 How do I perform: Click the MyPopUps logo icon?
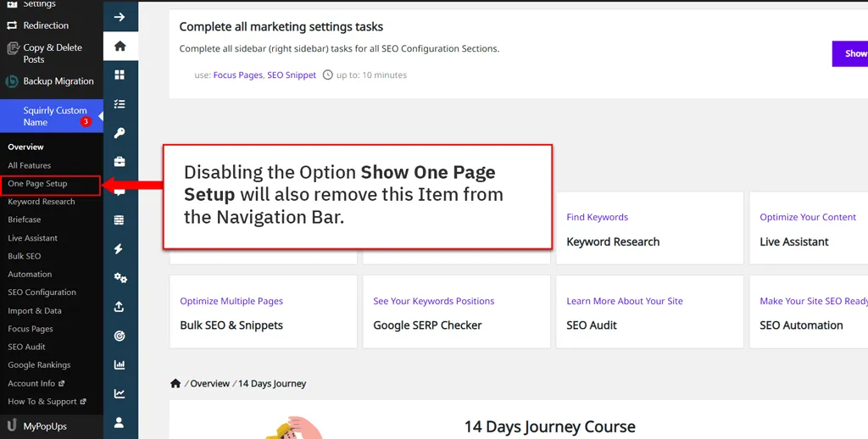point(12,425)
